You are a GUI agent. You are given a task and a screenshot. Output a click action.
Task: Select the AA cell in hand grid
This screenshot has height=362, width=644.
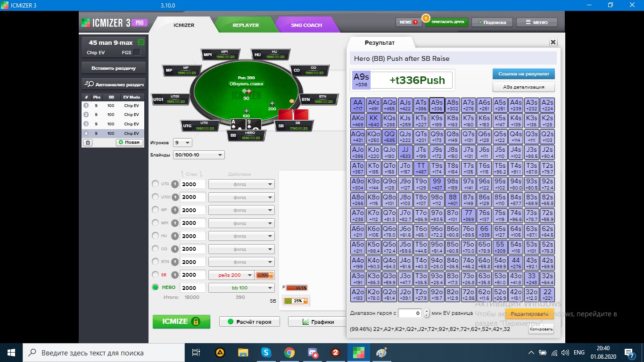pos(358,105)
